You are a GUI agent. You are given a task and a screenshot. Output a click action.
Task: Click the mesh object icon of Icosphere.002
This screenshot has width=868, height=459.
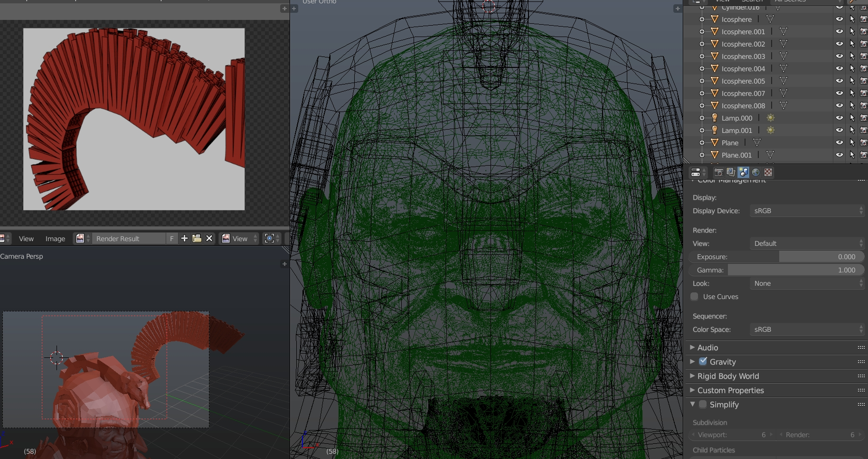pyautogui.click(x=715, y=44)
